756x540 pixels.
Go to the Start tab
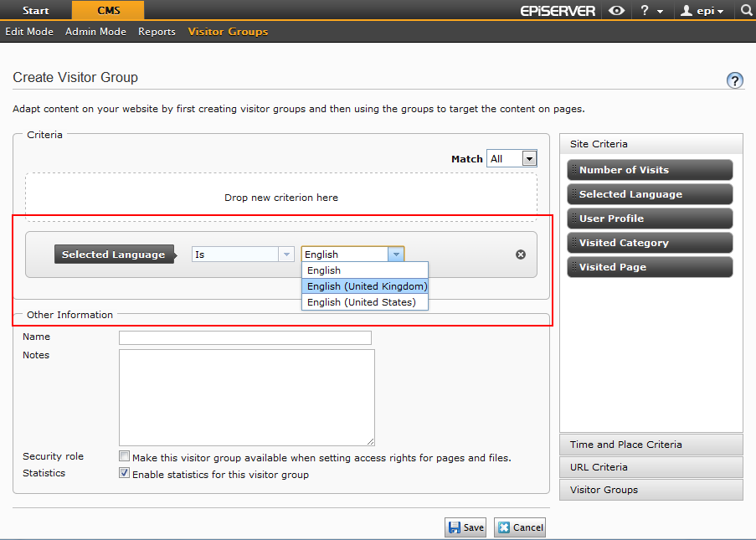click(x=35, y=11)
